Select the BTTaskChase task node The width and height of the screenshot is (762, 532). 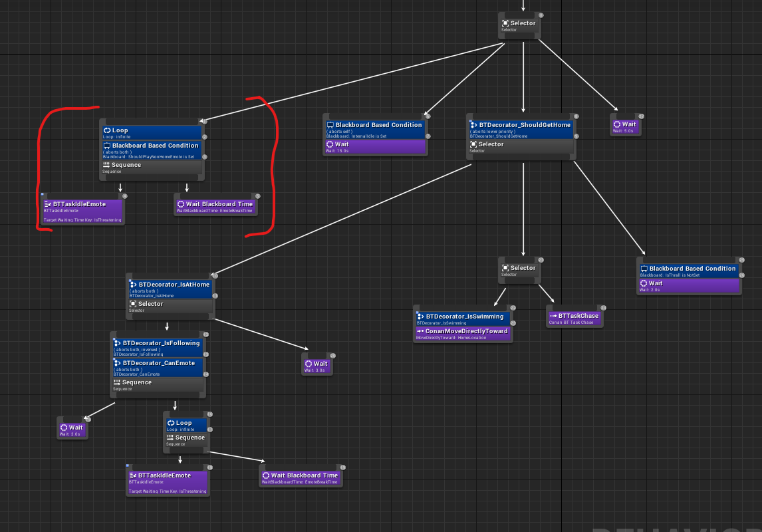click(x=574, y=319)
